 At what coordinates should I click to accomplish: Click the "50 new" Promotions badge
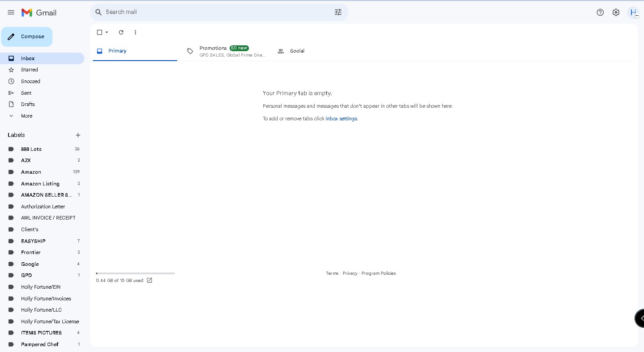click(239, 48)
